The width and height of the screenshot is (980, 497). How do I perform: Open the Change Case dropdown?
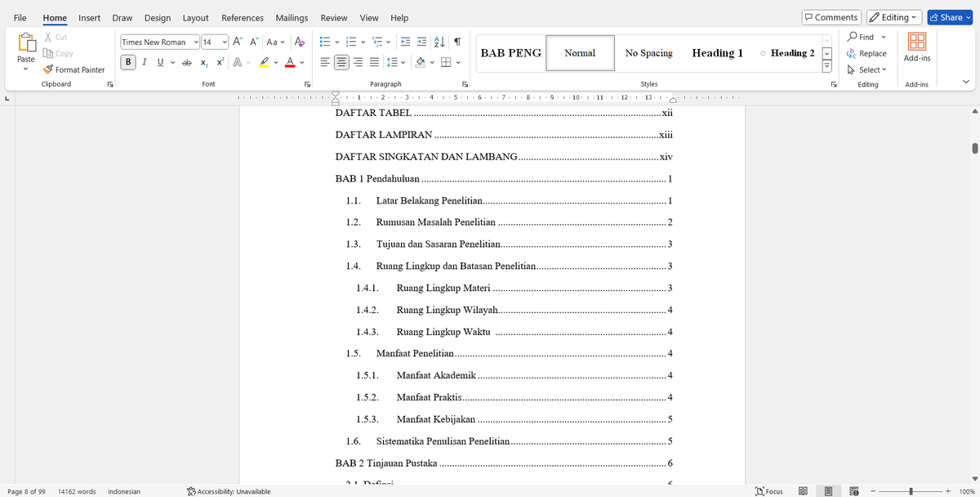[x=275, y=42]
